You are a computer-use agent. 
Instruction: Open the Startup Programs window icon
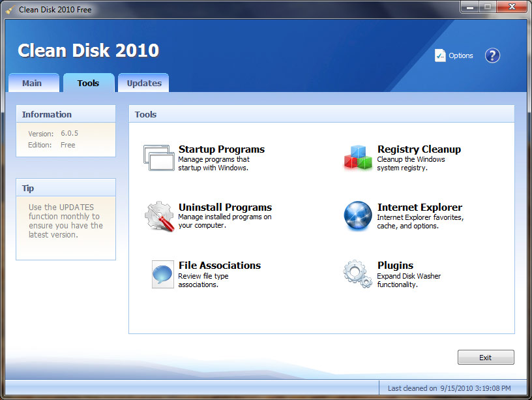159,157
